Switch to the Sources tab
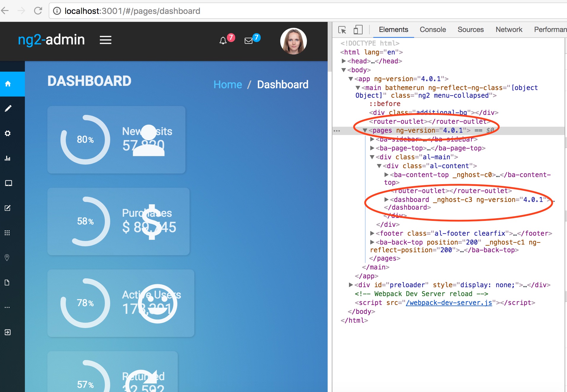Viewport: 567px width, 392px height. tap(470, 30)
